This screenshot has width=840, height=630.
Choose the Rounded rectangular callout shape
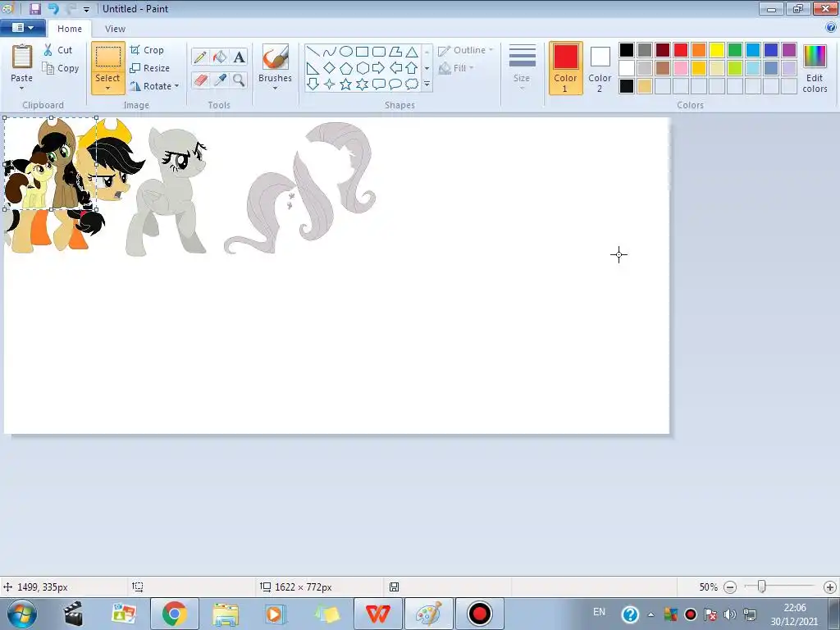point(379,84)
